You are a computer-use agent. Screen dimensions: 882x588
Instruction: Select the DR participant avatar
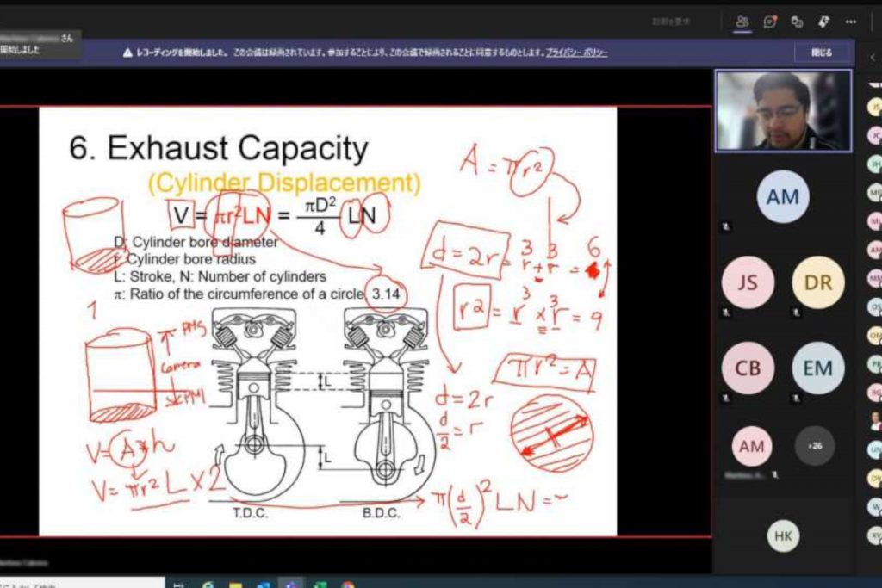818,282
